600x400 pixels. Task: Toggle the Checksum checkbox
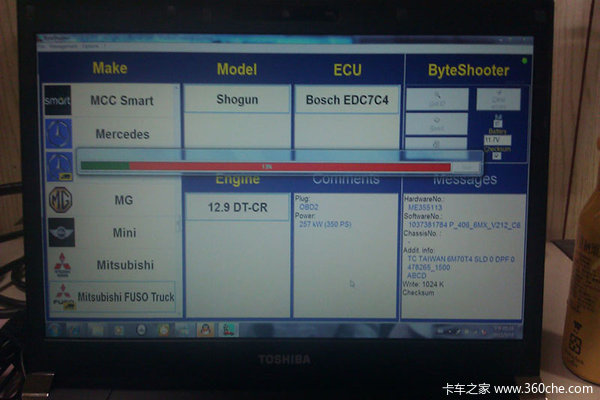pyautogui.click(x=496, y=156)
